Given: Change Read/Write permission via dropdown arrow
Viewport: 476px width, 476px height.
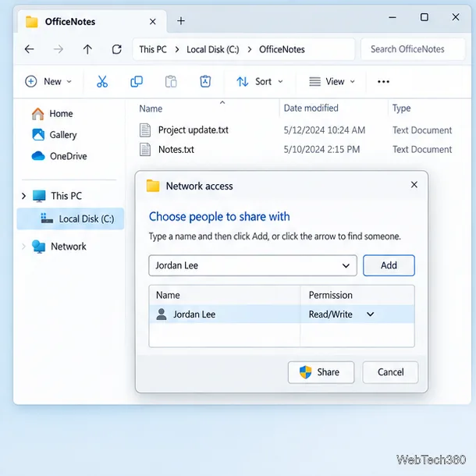Looking at the screenshot, I should (x=370, y=314).
